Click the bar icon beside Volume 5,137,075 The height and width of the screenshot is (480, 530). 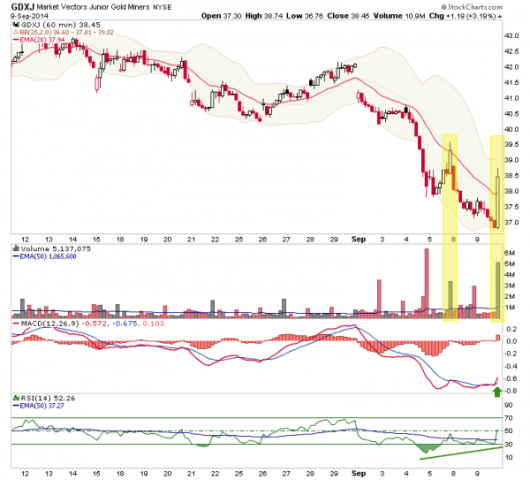point(16,249)
